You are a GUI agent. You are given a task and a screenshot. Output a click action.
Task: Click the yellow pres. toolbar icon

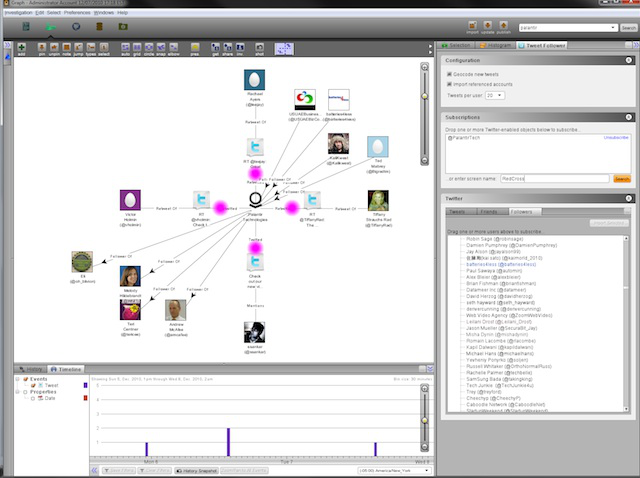click(x=195, y=48)
